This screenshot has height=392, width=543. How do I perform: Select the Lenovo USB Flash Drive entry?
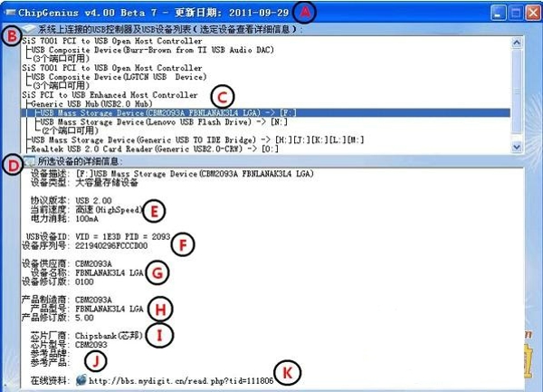pyautogui.click(x=154, y=121)
